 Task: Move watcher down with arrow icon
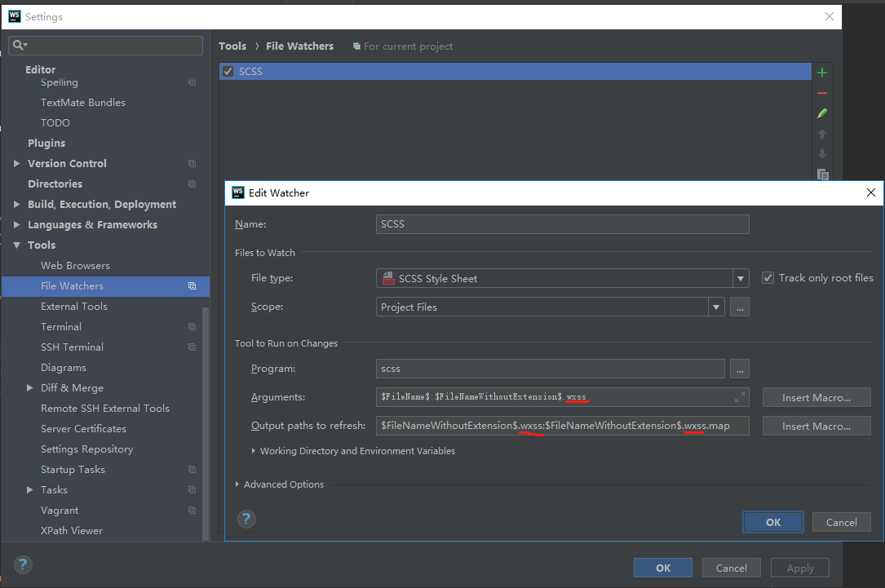click(x=822, y=154)
